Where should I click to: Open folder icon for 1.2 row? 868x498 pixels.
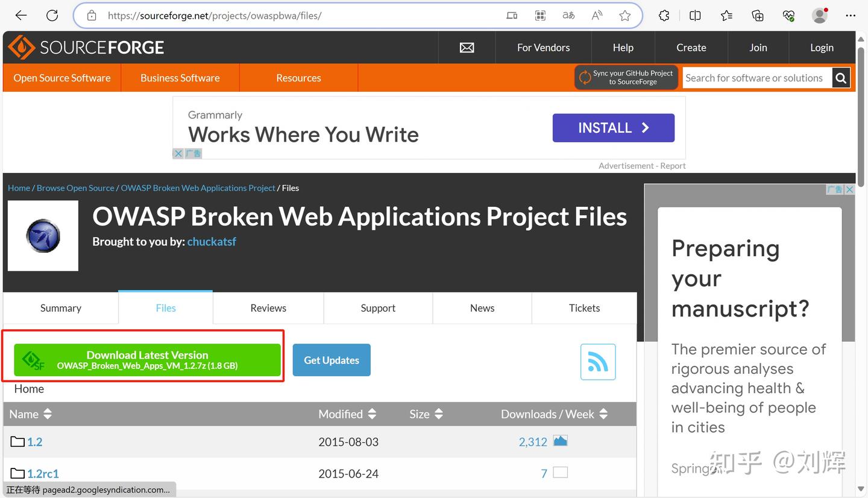pyautogui.click(x=17, y=441)
